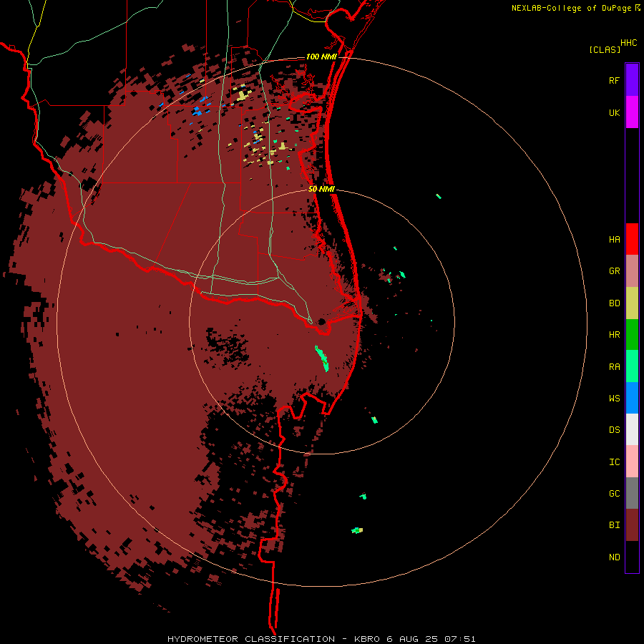Click the WS blue legend swatch
Image resolution: width=644 pixels, height=644 pixels.
(632, 398)
